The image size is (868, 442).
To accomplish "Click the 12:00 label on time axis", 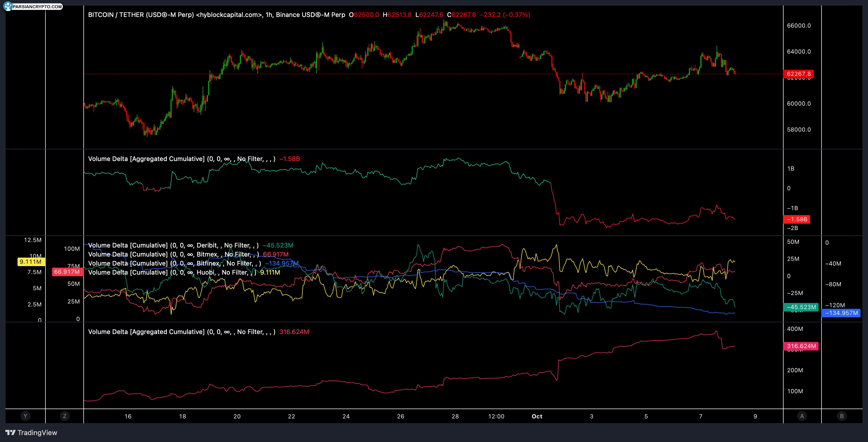I will (x=496, y=417).
